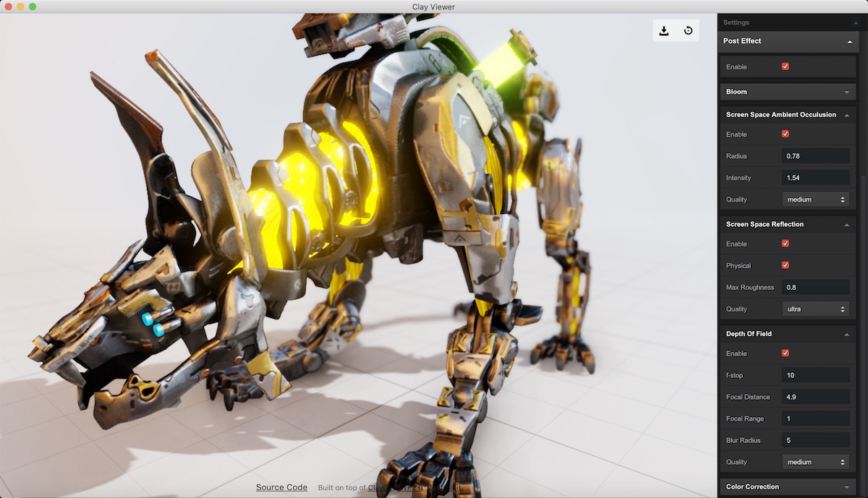Click the Focal Range label
868x498 pixels.
[x=745, y=418]
